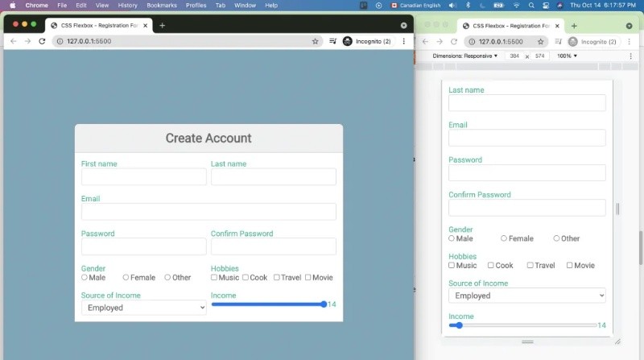Select the Female radio button in the right responsive view
Screen dimensions: 644x360
[x=504, y=238]
